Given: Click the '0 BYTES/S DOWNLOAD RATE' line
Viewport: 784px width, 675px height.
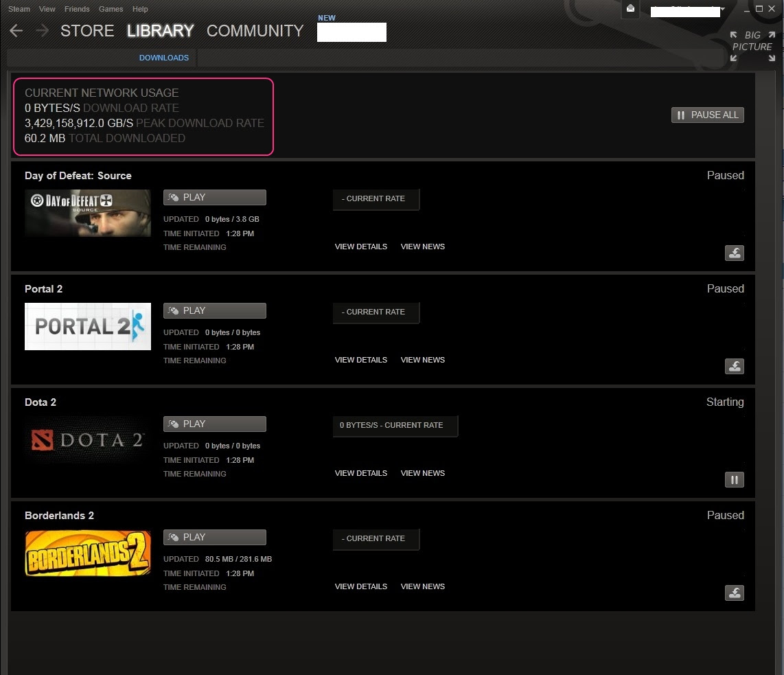Looking at the screenshot, I should point(102,108).
